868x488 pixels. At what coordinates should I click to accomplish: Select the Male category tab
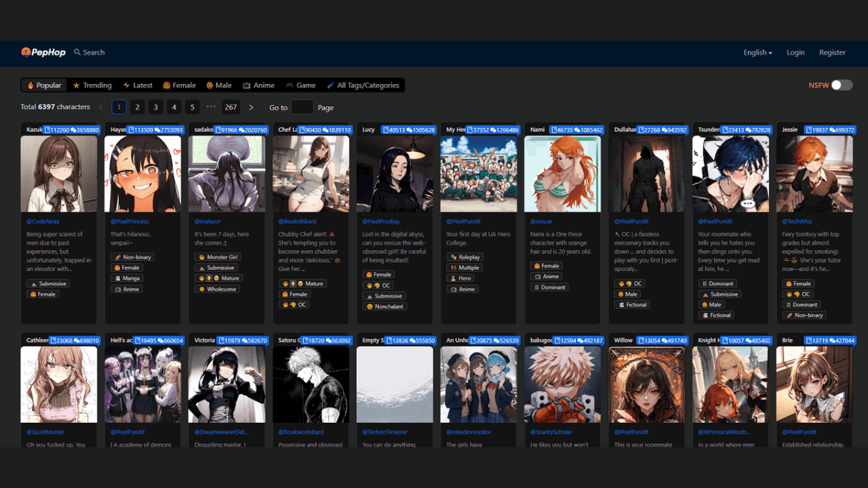click(x=219, y=85)
